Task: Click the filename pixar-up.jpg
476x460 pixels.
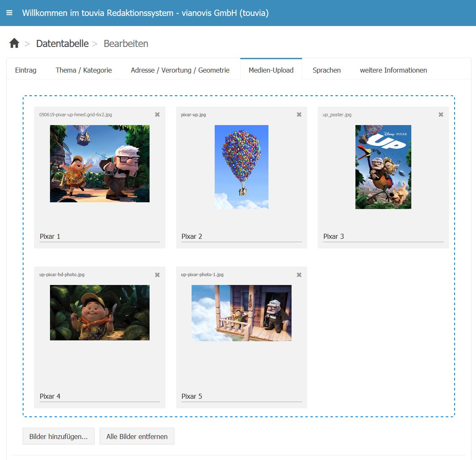Action: pos(193,115)
